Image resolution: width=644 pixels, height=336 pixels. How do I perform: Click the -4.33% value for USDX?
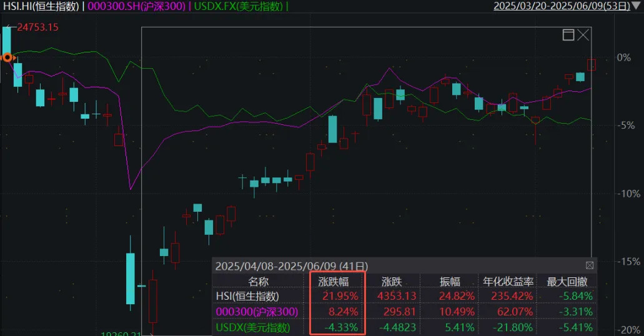coord(341,327)
